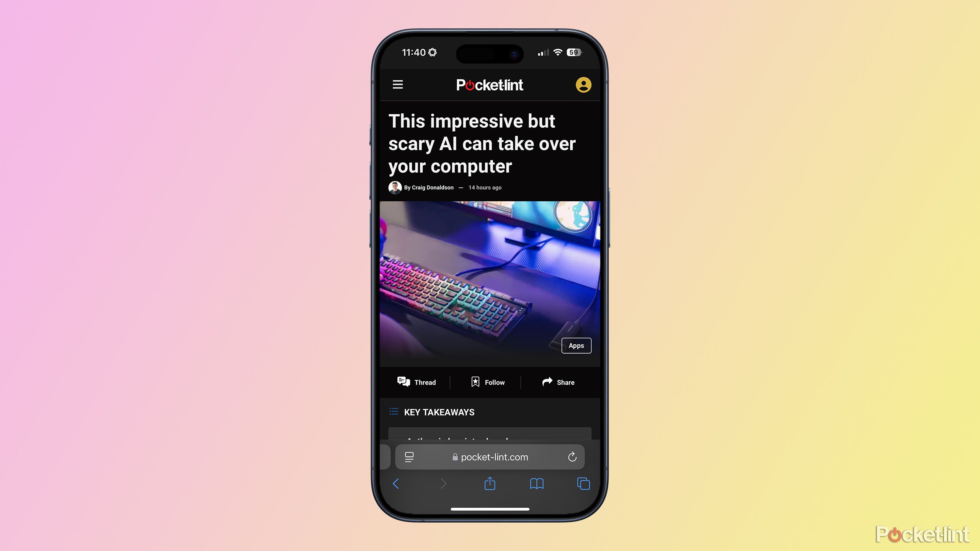Image resolution: width=980 pixels, height=551 pixels.
Task: Tap the pocket-lint.com address bar
Action: (490, 457)
